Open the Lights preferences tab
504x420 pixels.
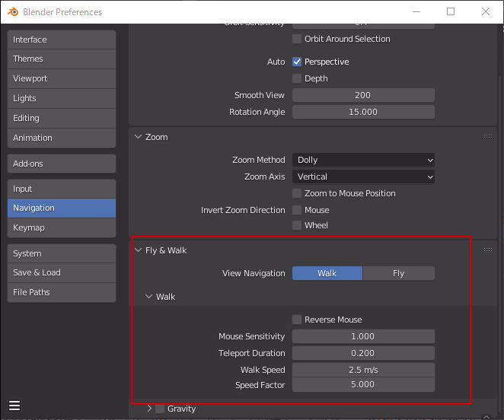coord(62,99)
